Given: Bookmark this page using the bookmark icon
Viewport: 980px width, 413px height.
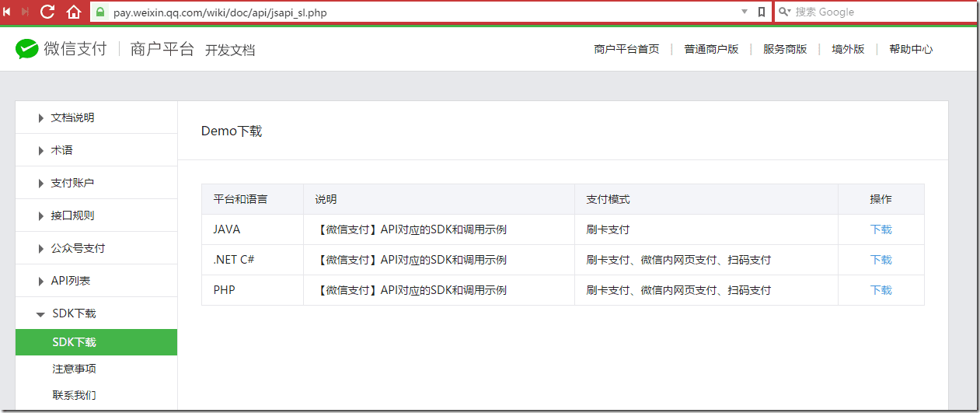Looking at the screenshot, I should [x=762, y=12].
